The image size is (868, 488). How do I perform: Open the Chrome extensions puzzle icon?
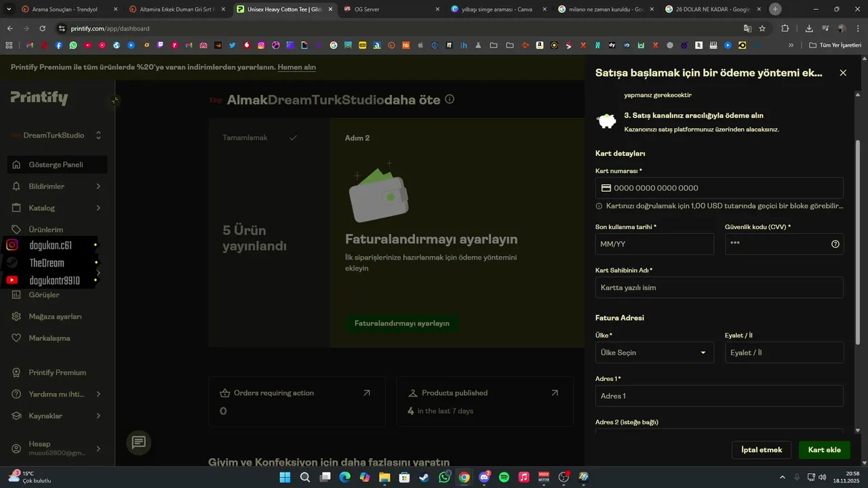point(785,28)
